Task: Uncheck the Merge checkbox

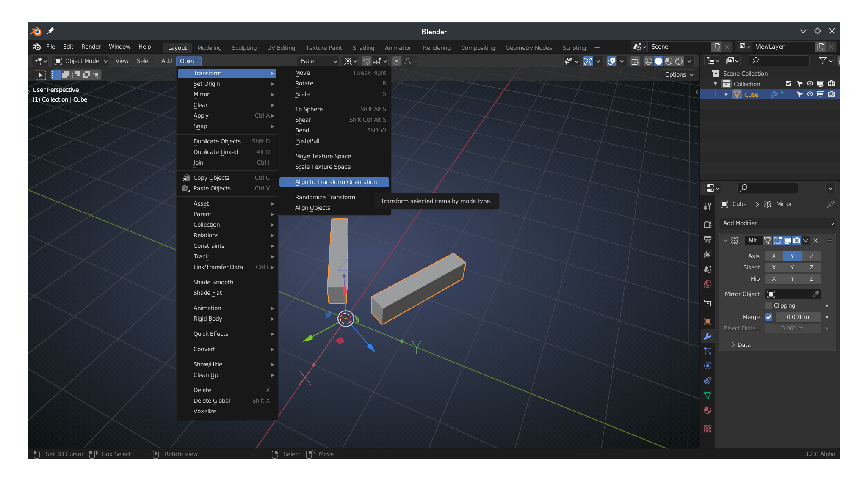Action: tap(769, 317)
